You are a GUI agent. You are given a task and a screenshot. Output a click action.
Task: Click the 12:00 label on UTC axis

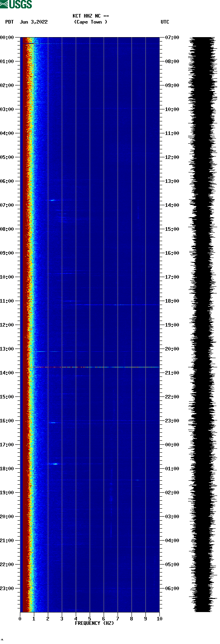(172, 157)
